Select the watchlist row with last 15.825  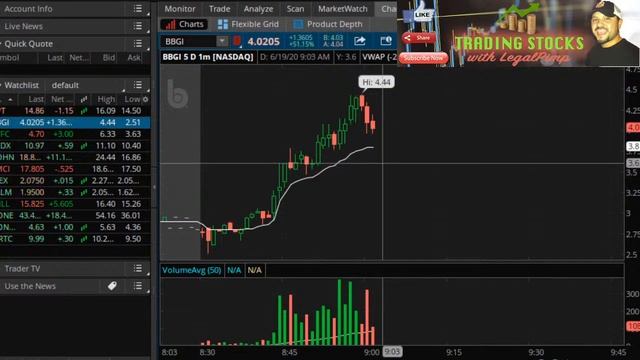(x=75, y=204)
